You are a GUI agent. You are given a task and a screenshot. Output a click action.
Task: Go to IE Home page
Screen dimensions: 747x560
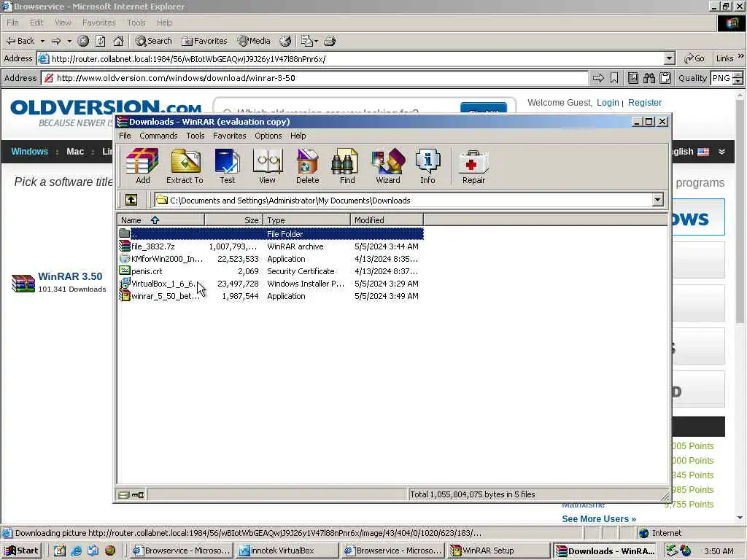[x=118, y=41]
